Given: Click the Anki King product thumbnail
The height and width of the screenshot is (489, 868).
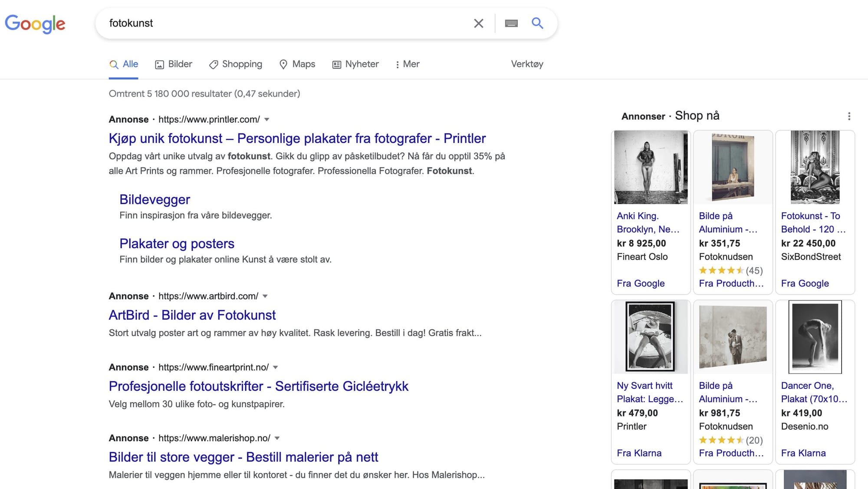Looking at the screenshot, I should pyautogui.click(x=651, y=167).
